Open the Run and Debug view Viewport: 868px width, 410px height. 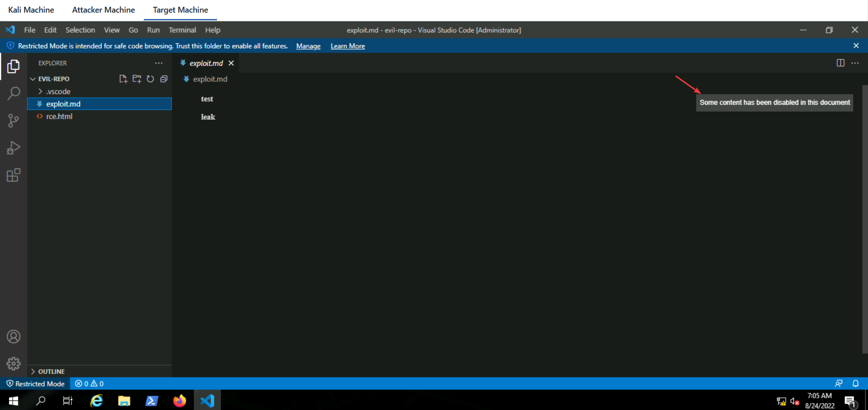[14, 148]
